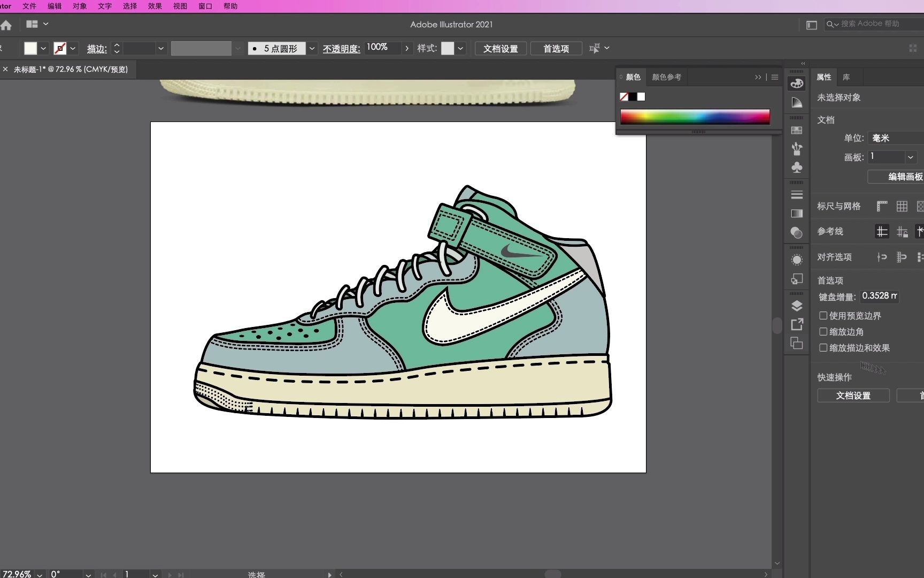Switch to the 颜色参考 tab

click(666, 77)
